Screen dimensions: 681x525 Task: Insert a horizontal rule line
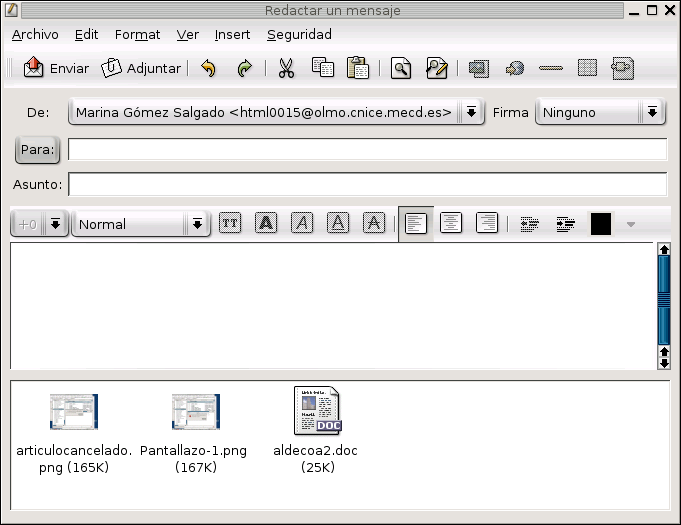(551, 69)
